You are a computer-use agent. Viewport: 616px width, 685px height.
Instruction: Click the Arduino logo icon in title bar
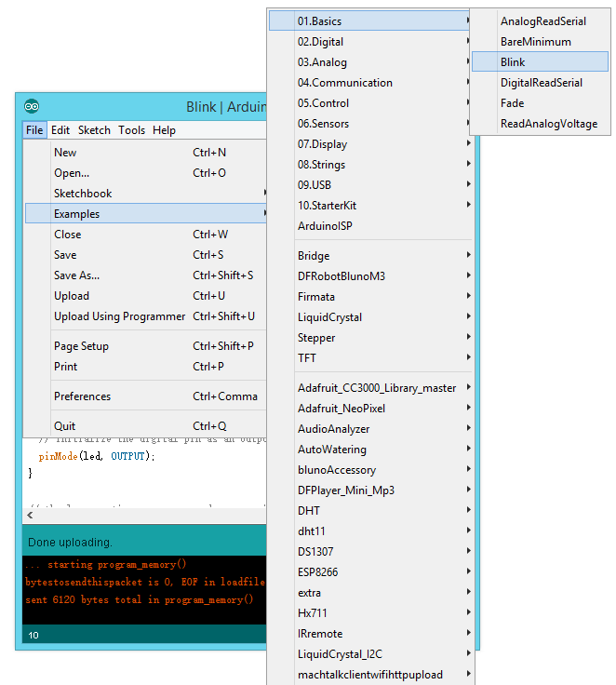click(x=32, y=106)
